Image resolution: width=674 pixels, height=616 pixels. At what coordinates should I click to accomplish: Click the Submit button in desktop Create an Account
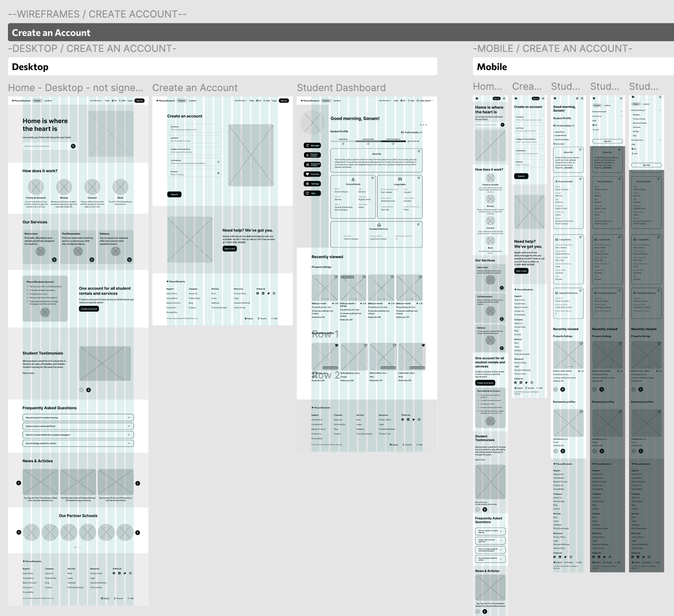(174, 194)
